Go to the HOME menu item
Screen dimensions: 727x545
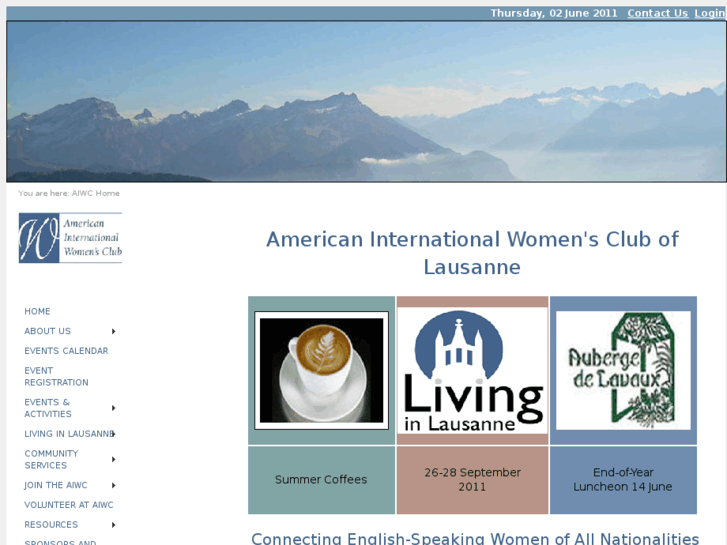(x=38, y=311)
